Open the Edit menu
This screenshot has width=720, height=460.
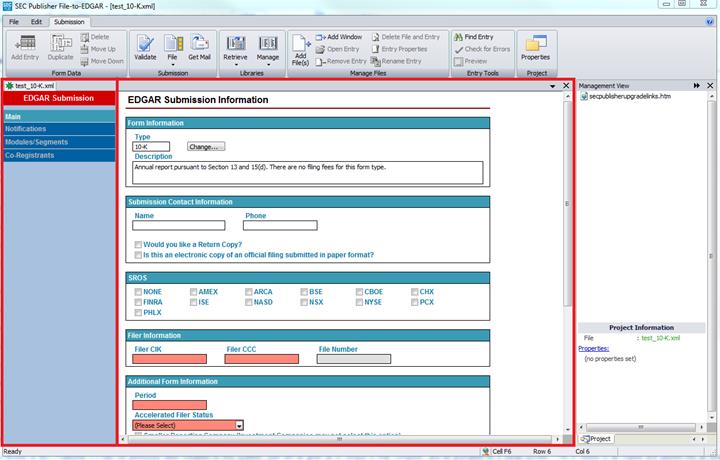(x=36, y=22)
